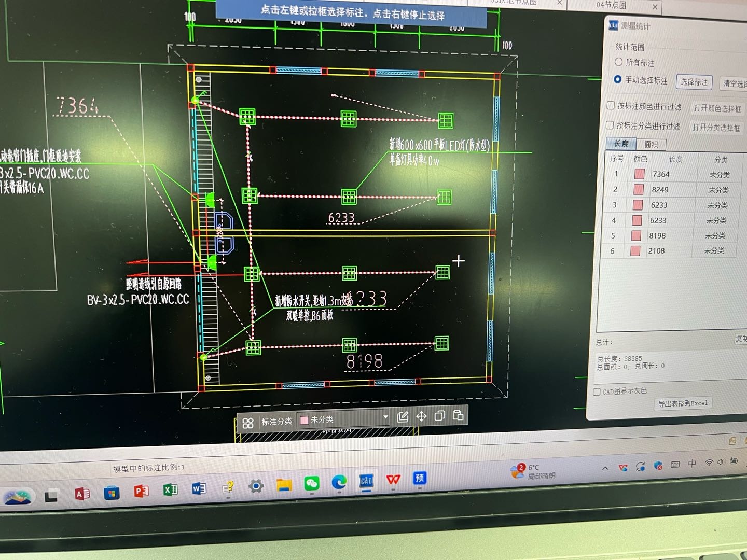Click color swatch in row 8249
Image resolution: width=747 pixels, height=560 pixels.
[639, 189]
